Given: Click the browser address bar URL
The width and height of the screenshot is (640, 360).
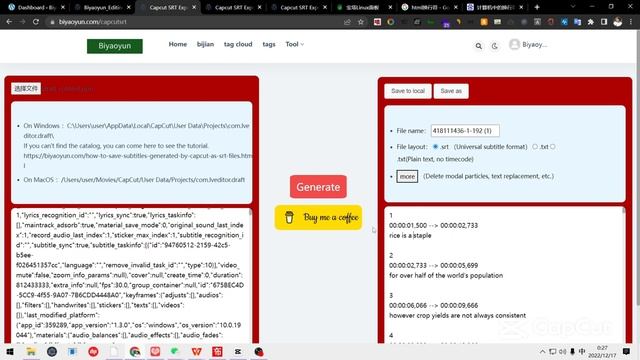Looking at the screenshot, I should [x=93, y=22].
